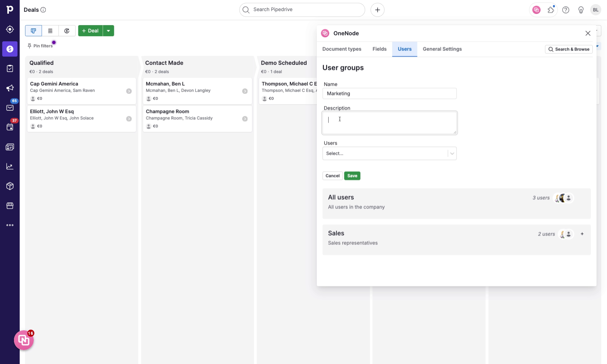Open the Activities calendar icon with badge 37
607x364 pixels.
tap(10, 127)
